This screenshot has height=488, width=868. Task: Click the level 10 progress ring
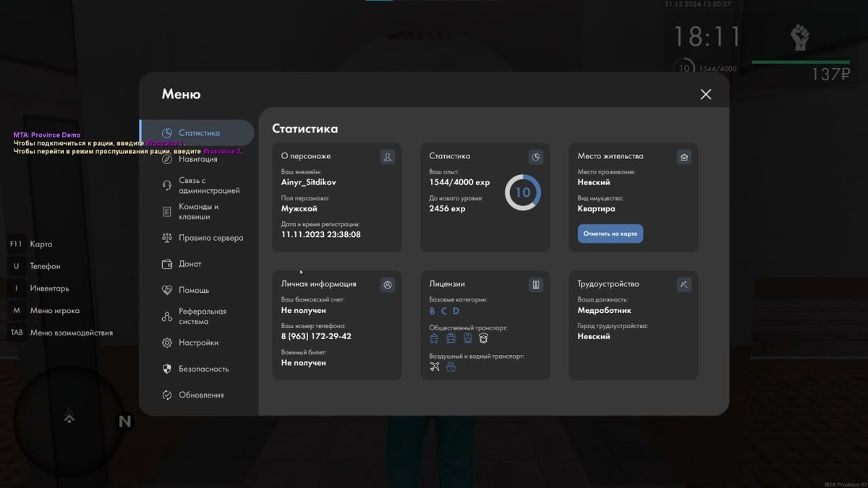click(x=523, y=192)
